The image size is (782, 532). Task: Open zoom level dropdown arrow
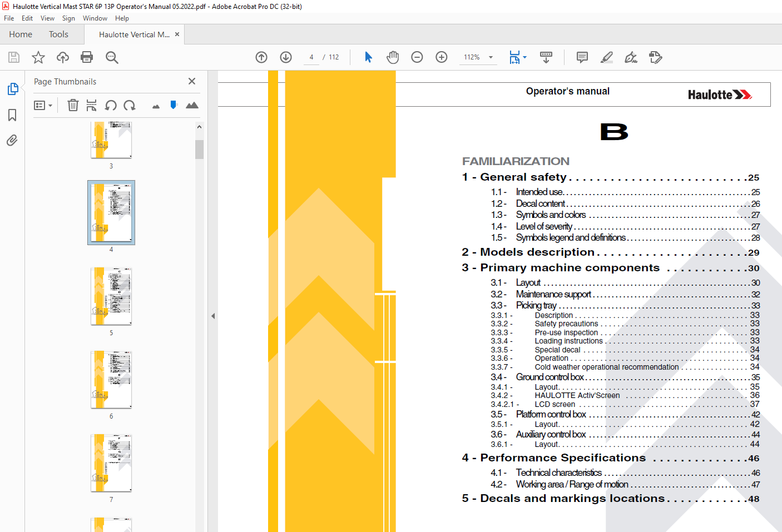[x=491, y=57]
